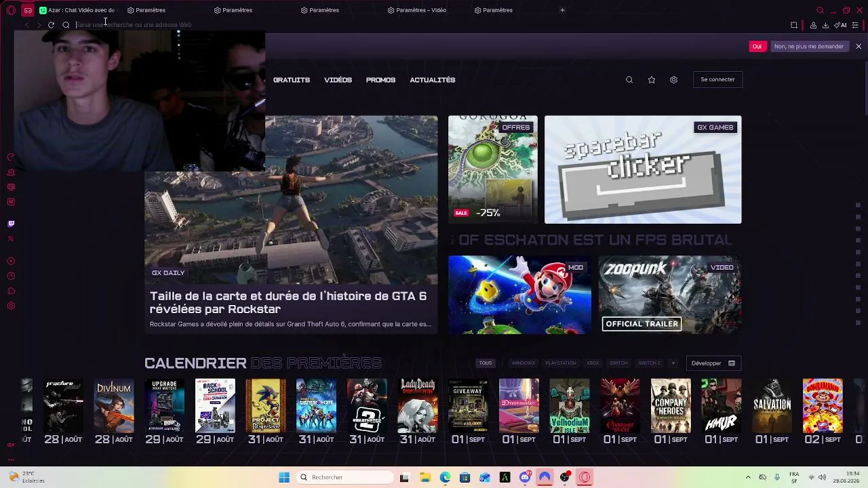Viewport: 868px width, 488px height.
Task: Open the profile icon in the toolbar
Action: [x=813, y=25]
